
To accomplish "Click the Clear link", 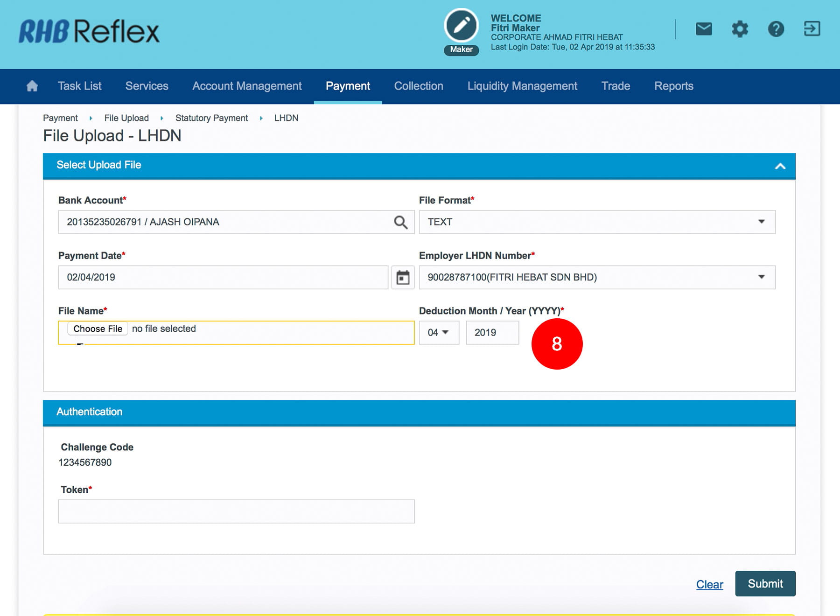I will click(709, 585).
